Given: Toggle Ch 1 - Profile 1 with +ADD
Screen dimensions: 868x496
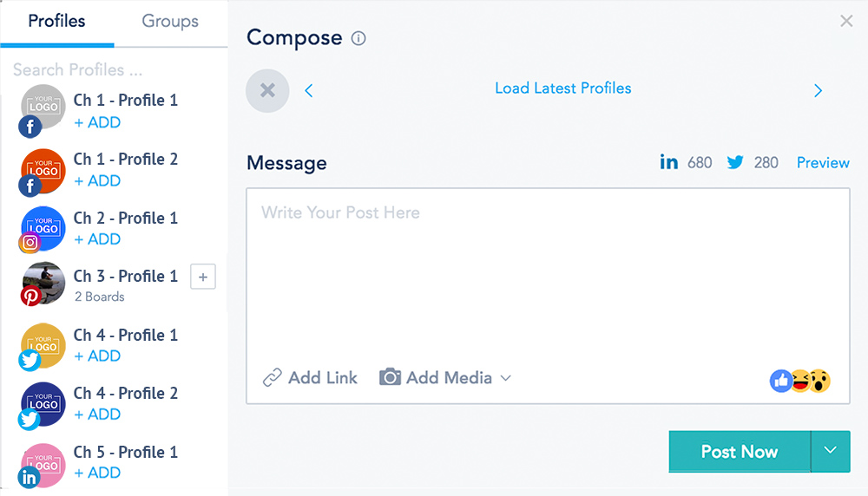Looking at the screenshot, I should [x=97, y=122].
